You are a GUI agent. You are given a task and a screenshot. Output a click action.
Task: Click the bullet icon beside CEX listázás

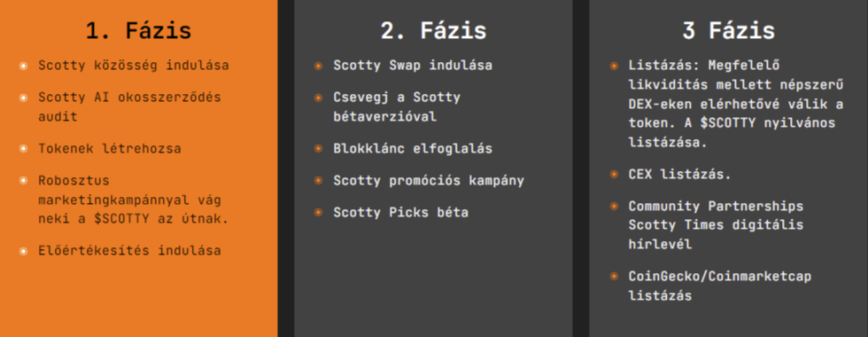click(x=614, y=174)
